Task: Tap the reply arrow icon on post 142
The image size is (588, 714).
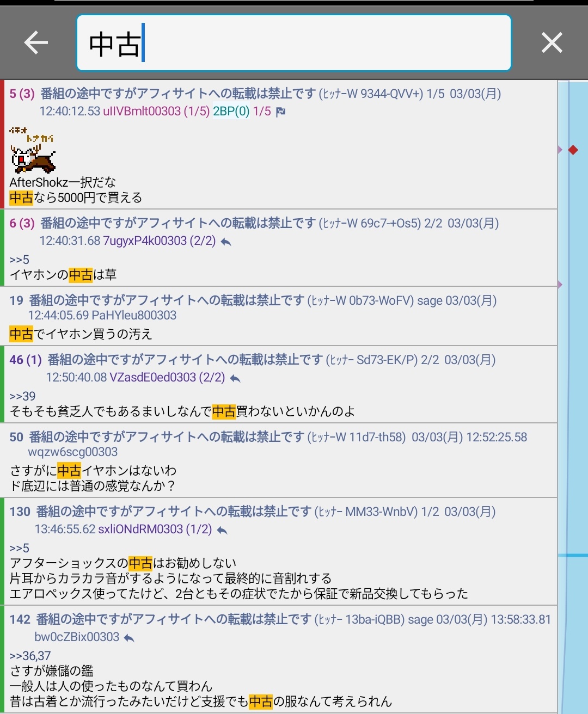Action: click(x=129, y=638)
